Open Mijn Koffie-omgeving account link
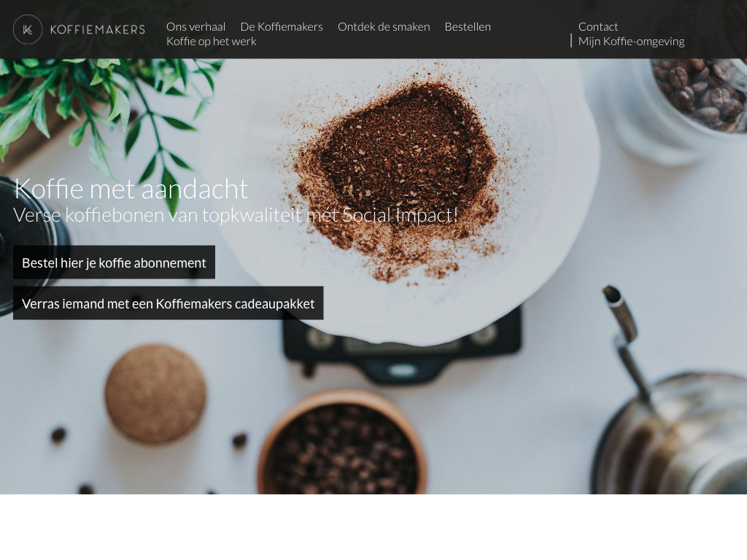This screenshot has width=747, height=560. [631, 42]
